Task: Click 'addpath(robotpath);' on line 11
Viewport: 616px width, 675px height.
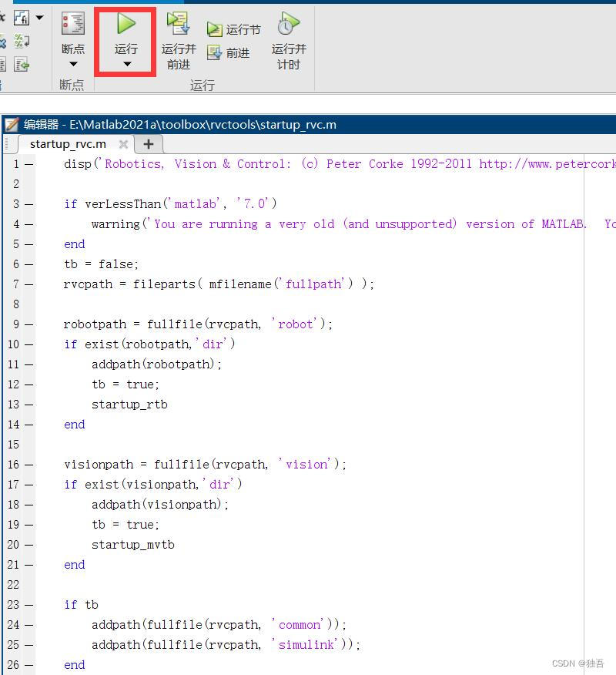Action: pos(156,364)
